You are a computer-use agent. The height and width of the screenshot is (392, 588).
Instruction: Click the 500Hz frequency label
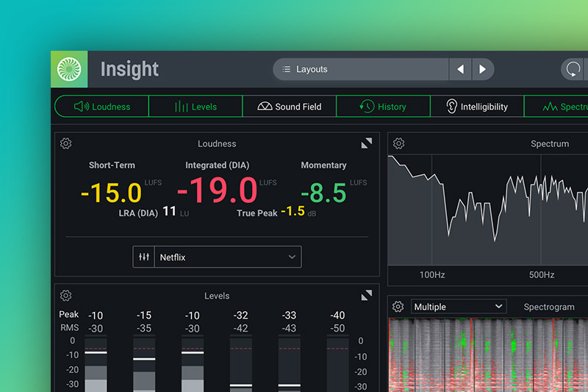pos(542,275)
